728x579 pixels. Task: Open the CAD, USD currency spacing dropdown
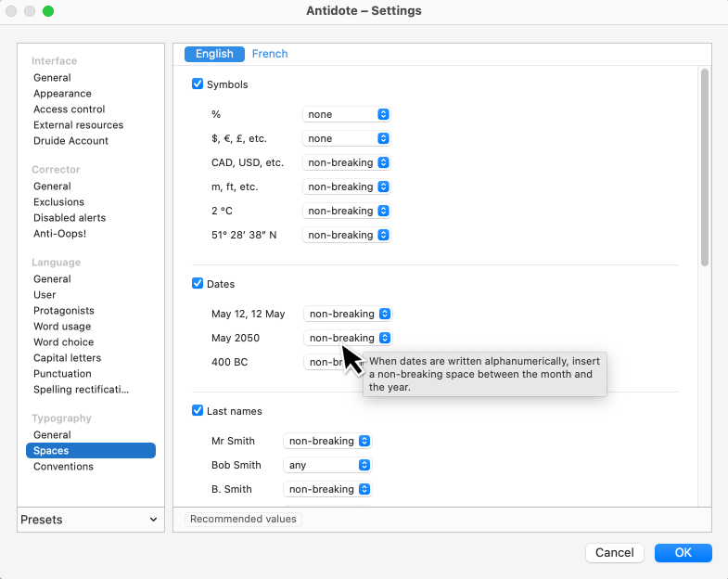coord(346,162)
